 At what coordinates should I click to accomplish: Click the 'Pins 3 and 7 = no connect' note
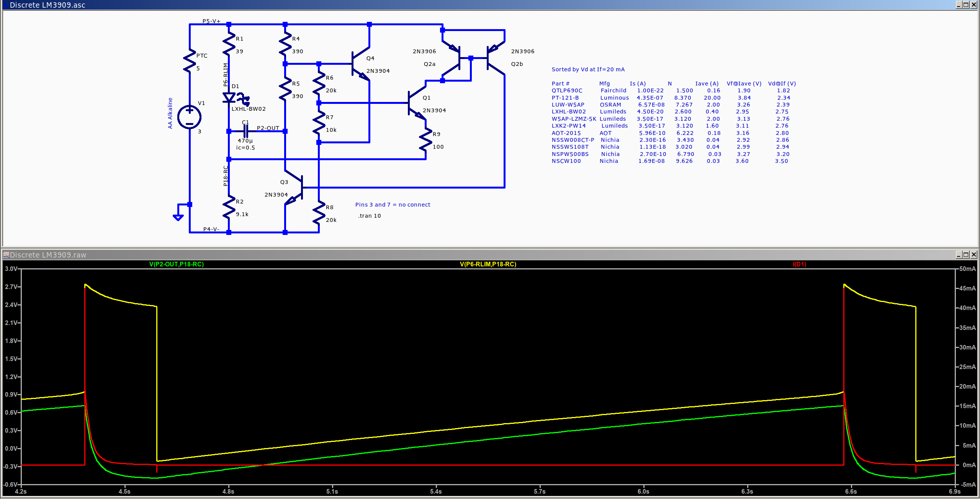tap(393, 204)
